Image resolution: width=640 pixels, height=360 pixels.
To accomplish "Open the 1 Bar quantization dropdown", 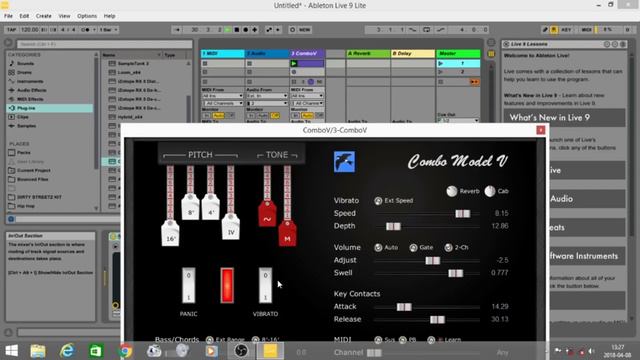I will coord(108,30).
